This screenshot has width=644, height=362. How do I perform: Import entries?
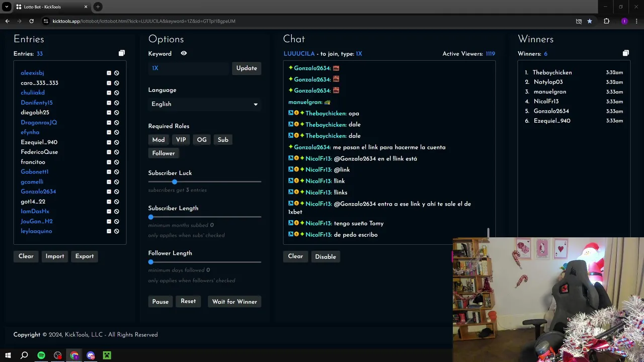tap(55, 256)
